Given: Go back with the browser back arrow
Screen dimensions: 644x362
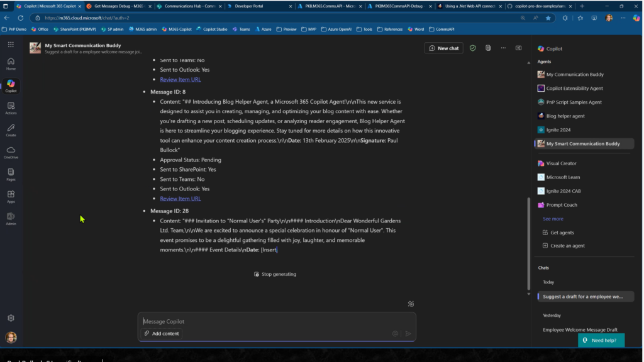Looking at the screenshot, I should [7, 18].
